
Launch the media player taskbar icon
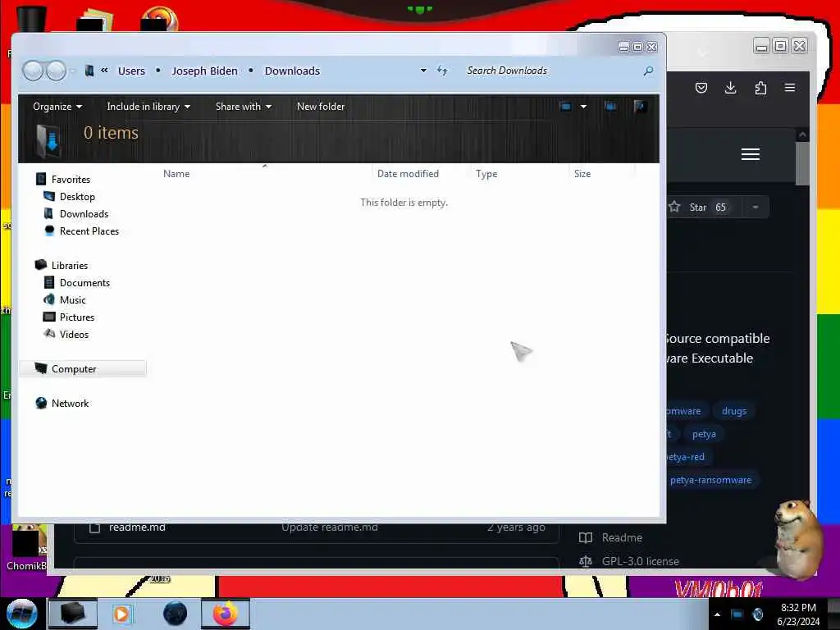click(121, 614)
